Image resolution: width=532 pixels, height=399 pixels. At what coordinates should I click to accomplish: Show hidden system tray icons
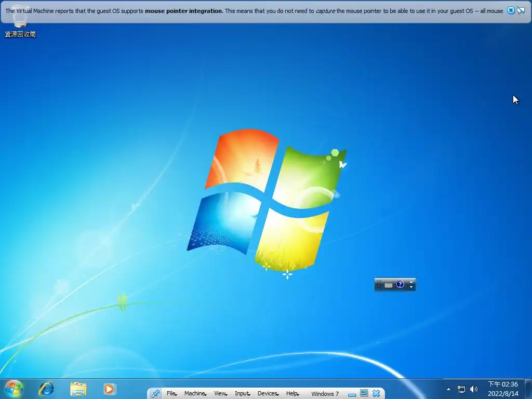(448, 390)
